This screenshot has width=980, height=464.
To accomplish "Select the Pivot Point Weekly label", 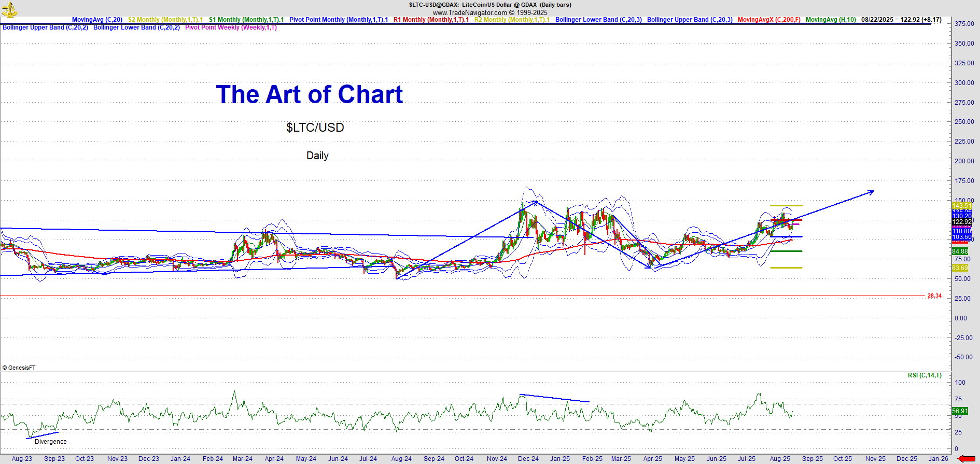I will [x=231, y=27].
